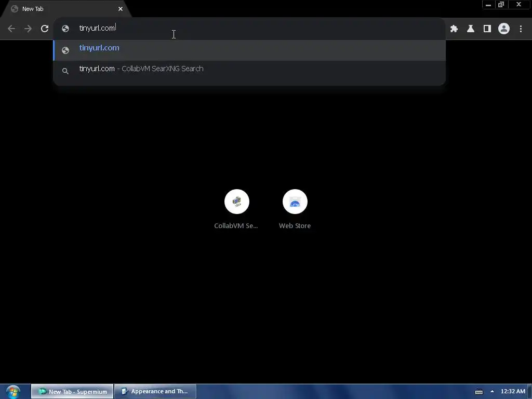The height and width of the screenshot is (399, 532).
Task: Select the CollabVM SearXNG Search suggestion
Action: pyautogui.click(x=249, y=70)
